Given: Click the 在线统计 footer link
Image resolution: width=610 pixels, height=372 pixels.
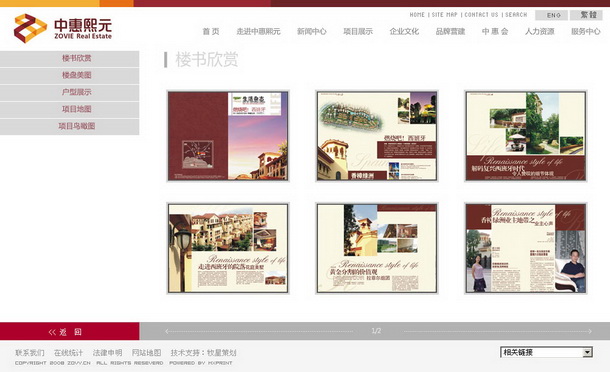Looking at the screenshot, I should (68, 353).
